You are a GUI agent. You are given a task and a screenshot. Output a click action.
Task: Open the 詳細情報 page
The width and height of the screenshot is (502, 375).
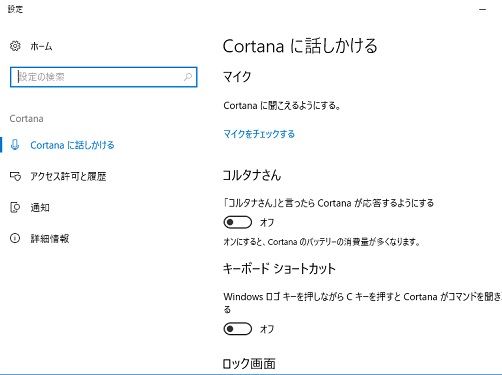(50, 238)
